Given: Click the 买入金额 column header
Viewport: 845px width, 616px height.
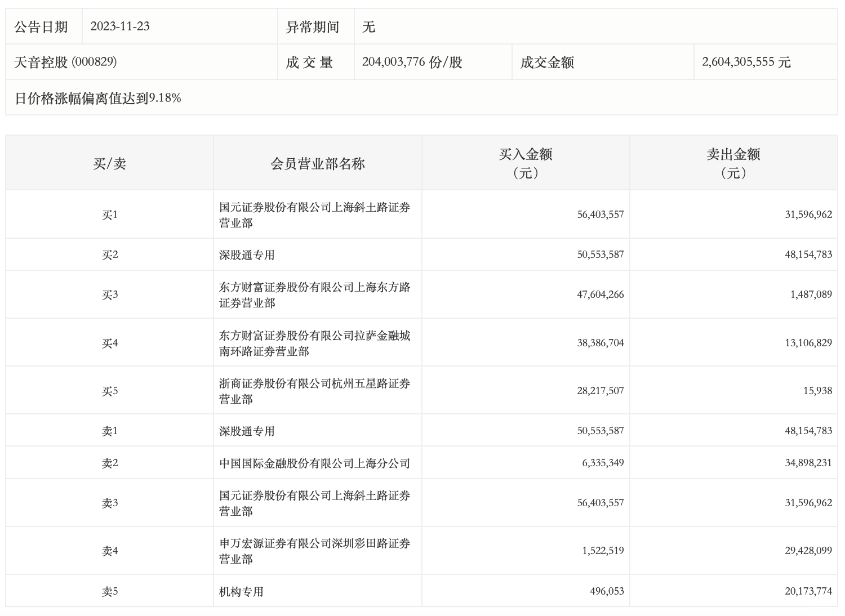Looking at the screenshot, I should click(x=525, y=163).
